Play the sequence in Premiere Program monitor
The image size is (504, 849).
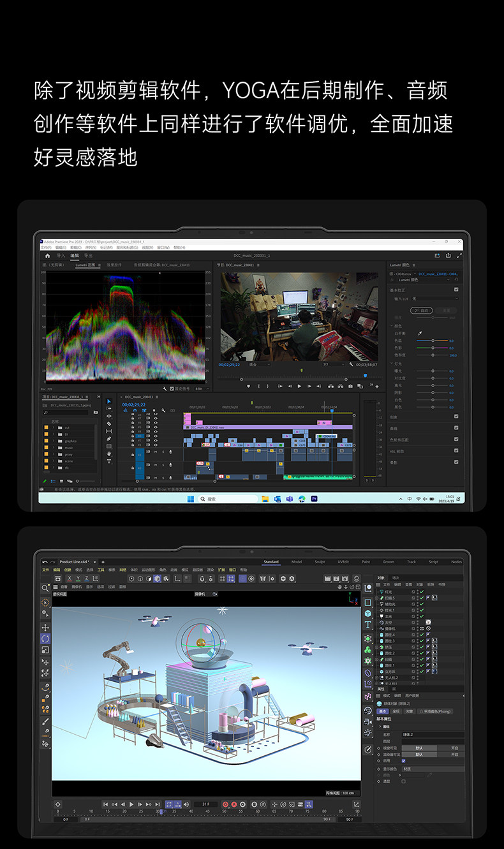[299, 386]
